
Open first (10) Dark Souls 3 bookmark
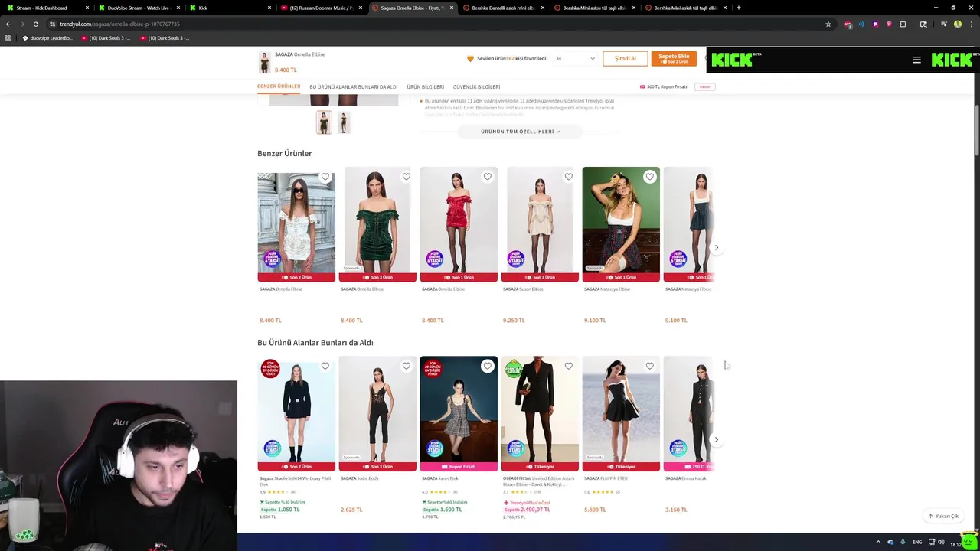(106, 38)
